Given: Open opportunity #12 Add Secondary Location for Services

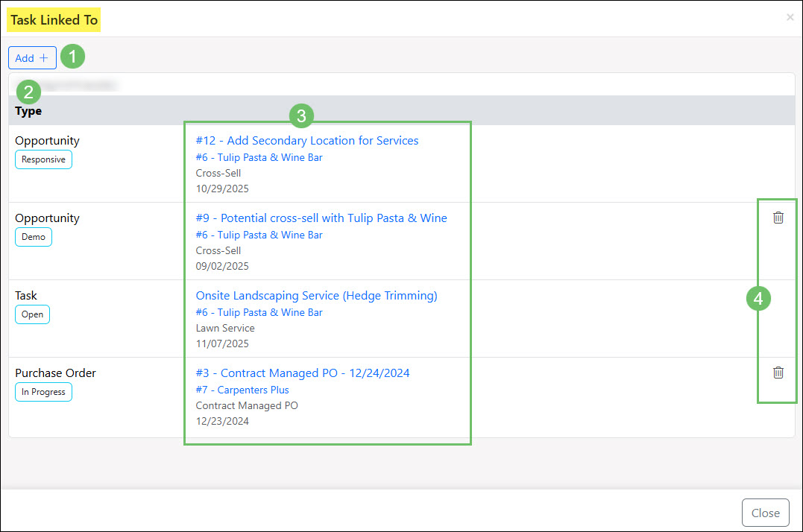Looking at the screenshot, I should (307, 140).
